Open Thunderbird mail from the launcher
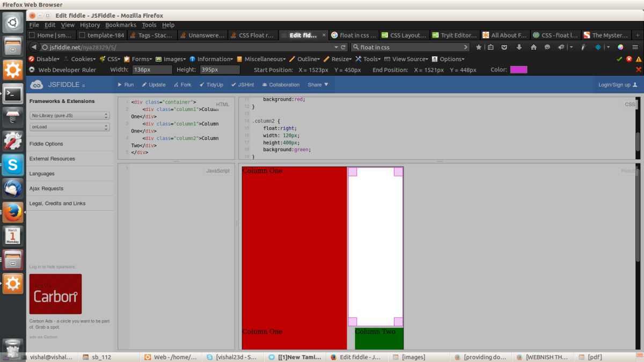The height and width of the screenshot is (362, 644). (13, 188)
